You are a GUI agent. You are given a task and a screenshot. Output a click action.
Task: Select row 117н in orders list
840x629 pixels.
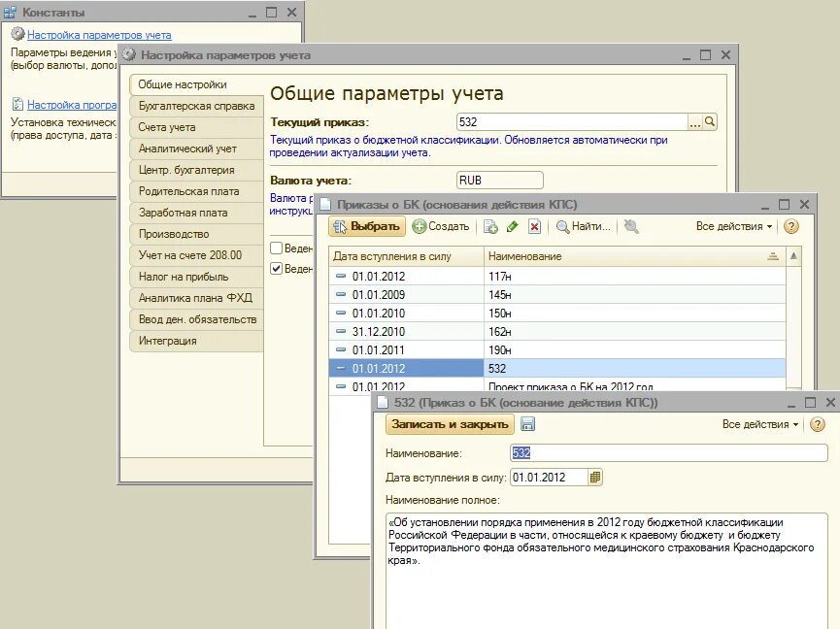coord(557,277)
